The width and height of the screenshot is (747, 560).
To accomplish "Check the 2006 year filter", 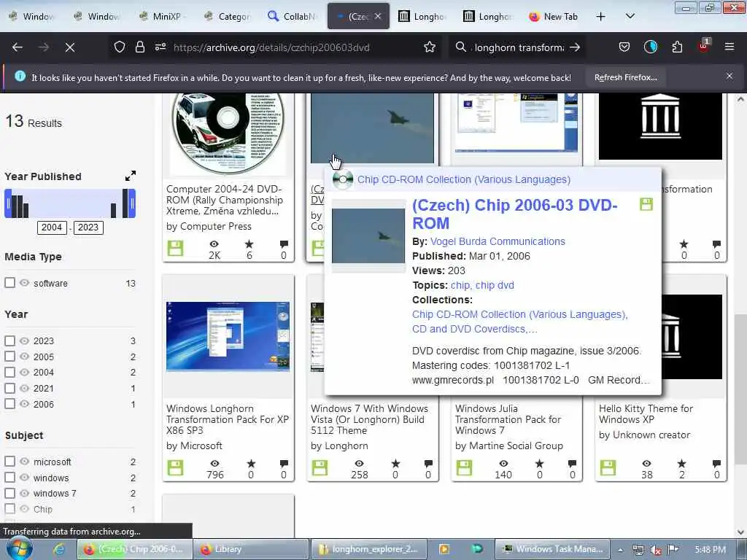I will click(x=9, y=404).
